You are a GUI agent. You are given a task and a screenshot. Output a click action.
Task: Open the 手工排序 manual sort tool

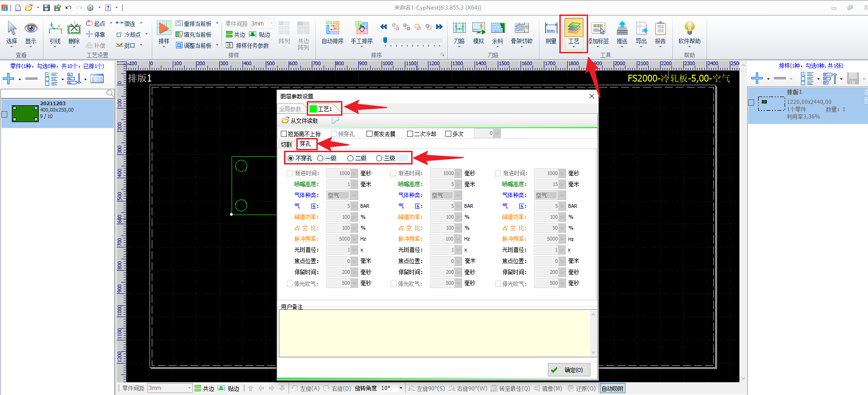coord(362,29)
